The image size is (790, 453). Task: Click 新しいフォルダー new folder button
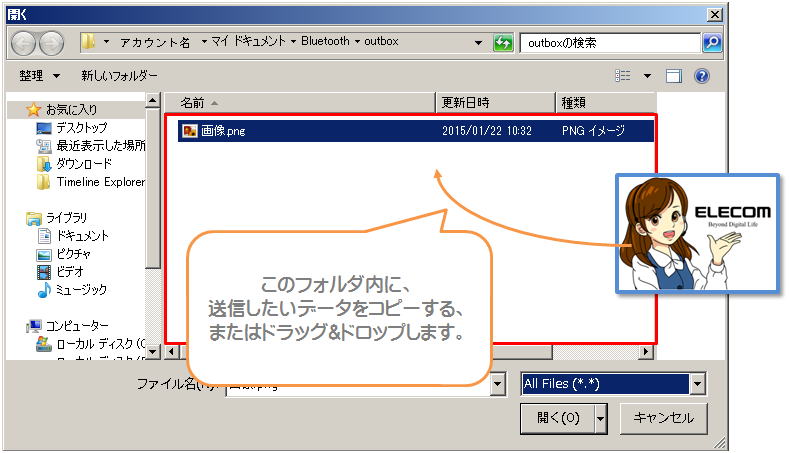click(x=119, y=76)
